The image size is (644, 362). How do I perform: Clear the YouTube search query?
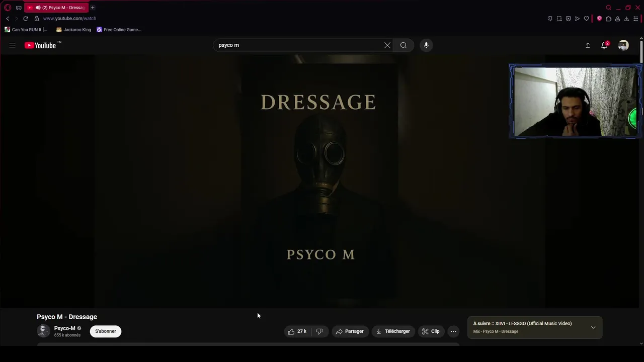click(387, 45)
